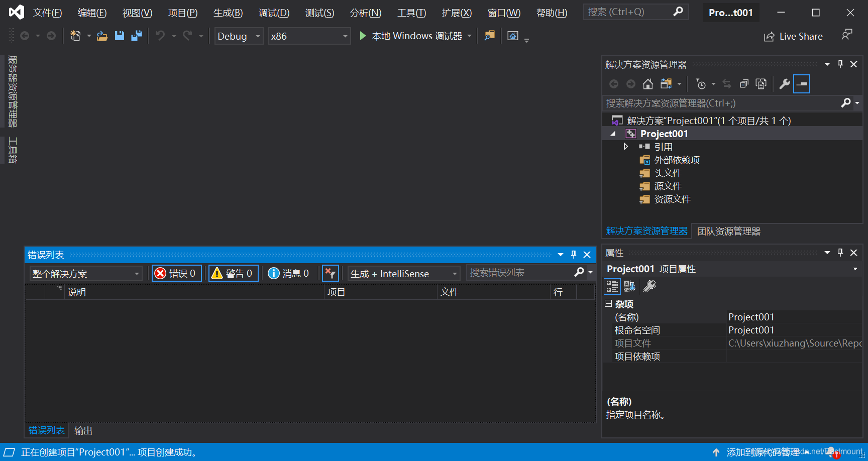Click the Properties wrench in Solution Explorer

(784, 84)
